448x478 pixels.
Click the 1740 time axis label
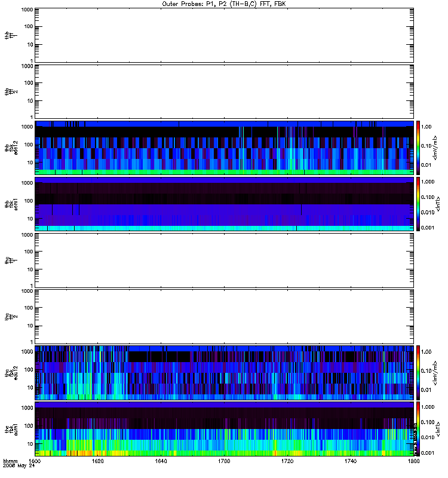coord(351,461)
